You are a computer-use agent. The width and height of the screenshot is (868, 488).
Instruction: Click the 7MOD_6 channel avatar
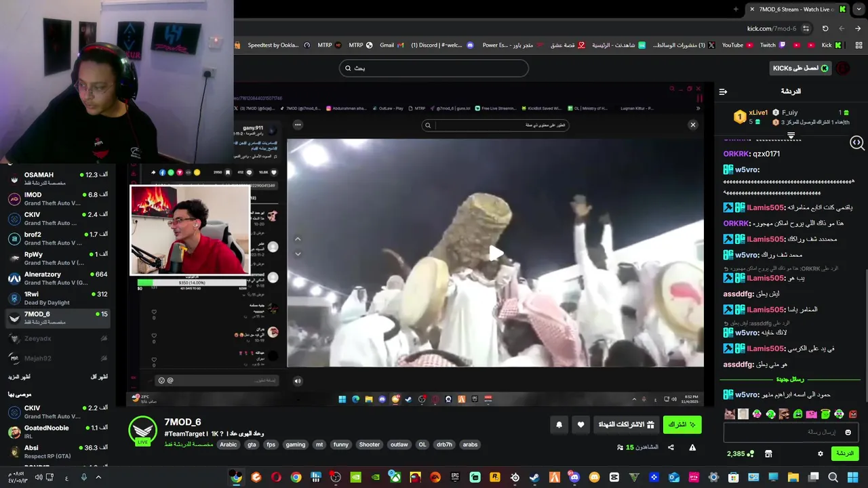click(142, 430)
